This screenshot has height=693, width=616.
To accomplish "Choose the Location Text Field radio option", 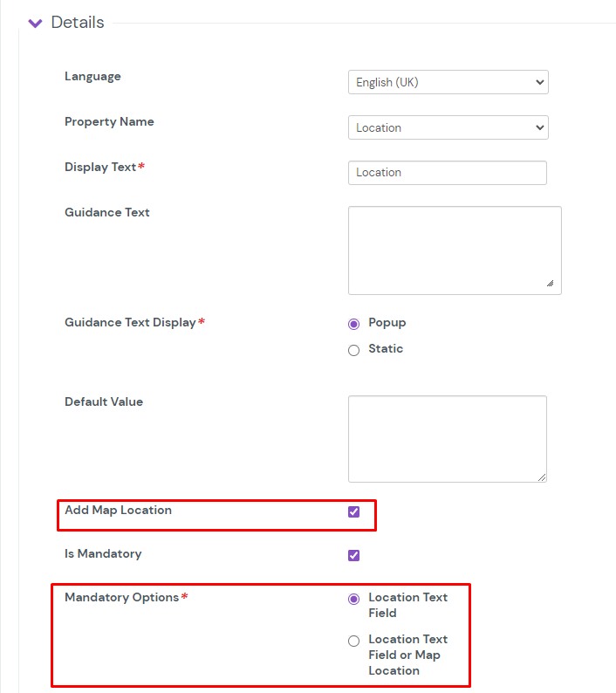I will (353, 599).
